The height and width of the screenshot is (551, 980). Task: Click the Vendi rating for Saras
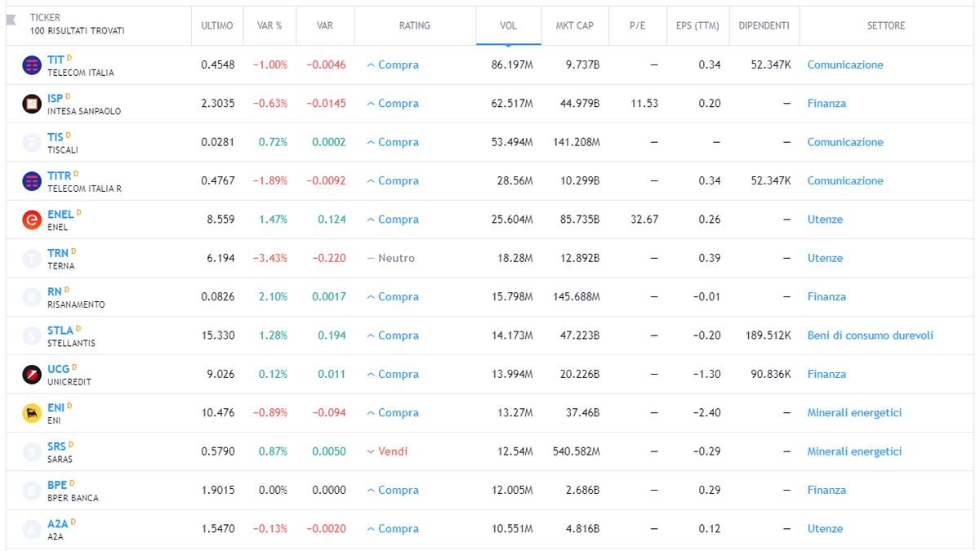click(387, 451)
